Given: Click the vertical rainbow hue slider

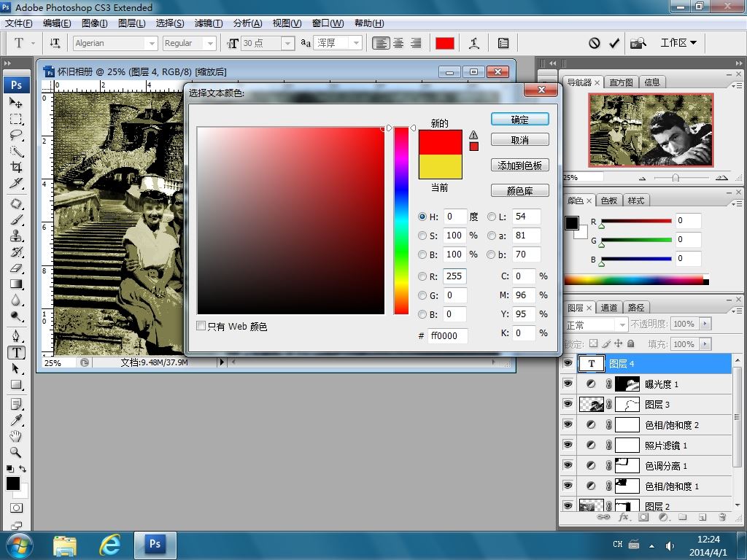Looking at the screenshot, I should [401, 220].
